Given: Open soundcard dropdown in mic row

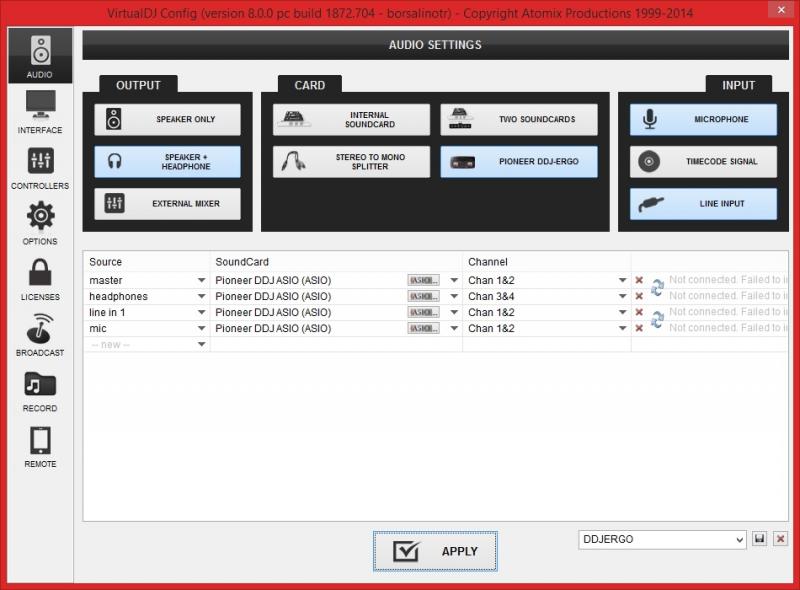Looking at the screenshot, I should pyautogui.click(x=454, y=328).
